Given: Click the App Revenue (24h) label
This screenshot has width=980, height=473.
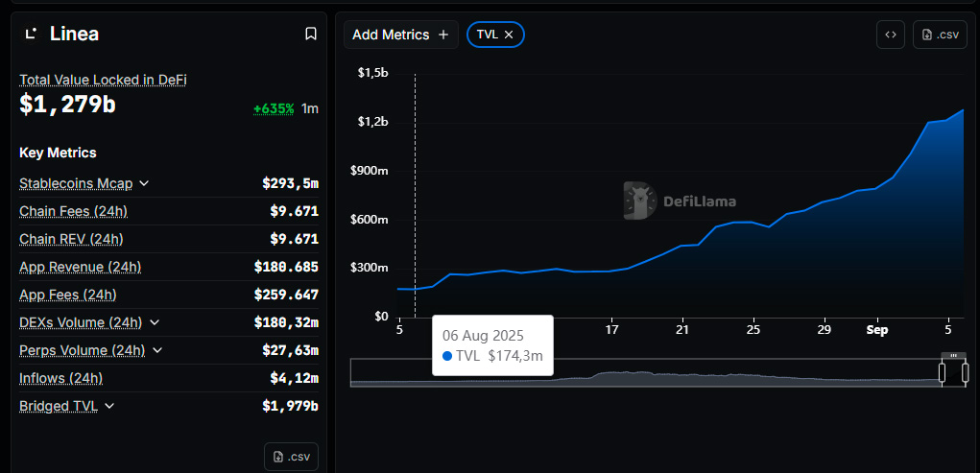Looking at the screenshot, I should point(81,267).
